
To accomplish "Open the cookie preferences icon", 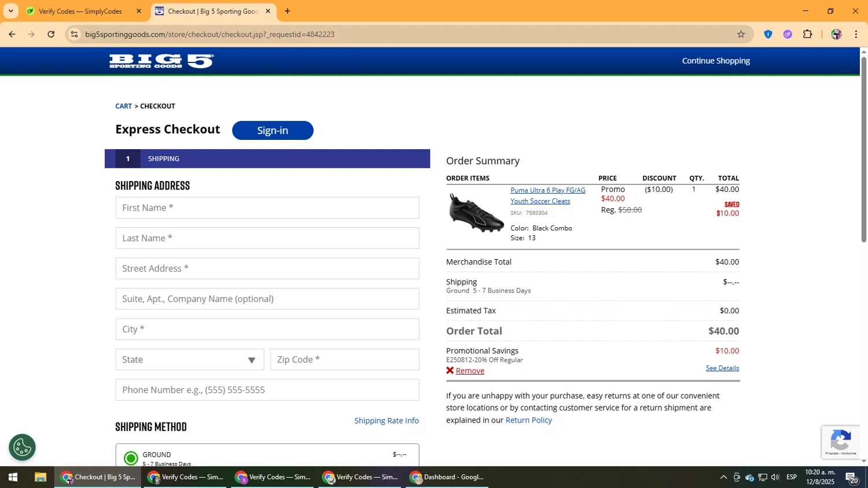I will coord(22,447).
